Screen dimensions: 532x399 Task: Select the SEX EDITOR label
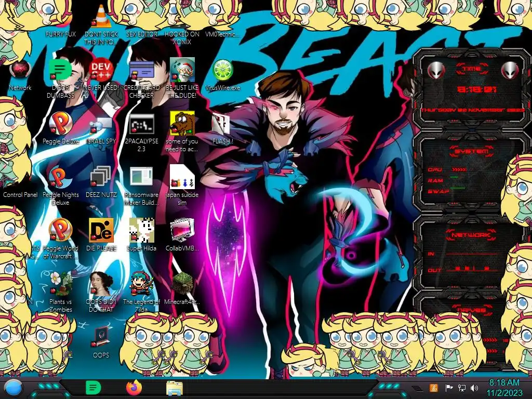click(x=141, y=34)
